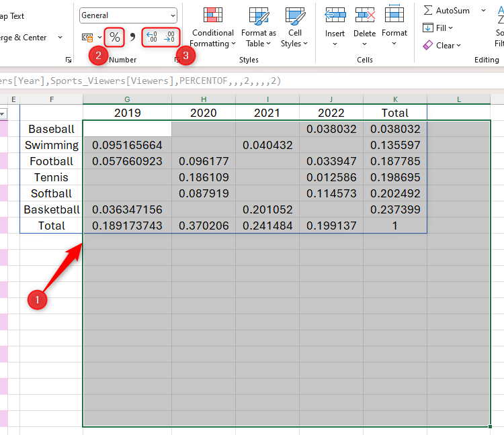Apply Percent Style number format
This screenshot has height=435, width=504.
[115, 38]
